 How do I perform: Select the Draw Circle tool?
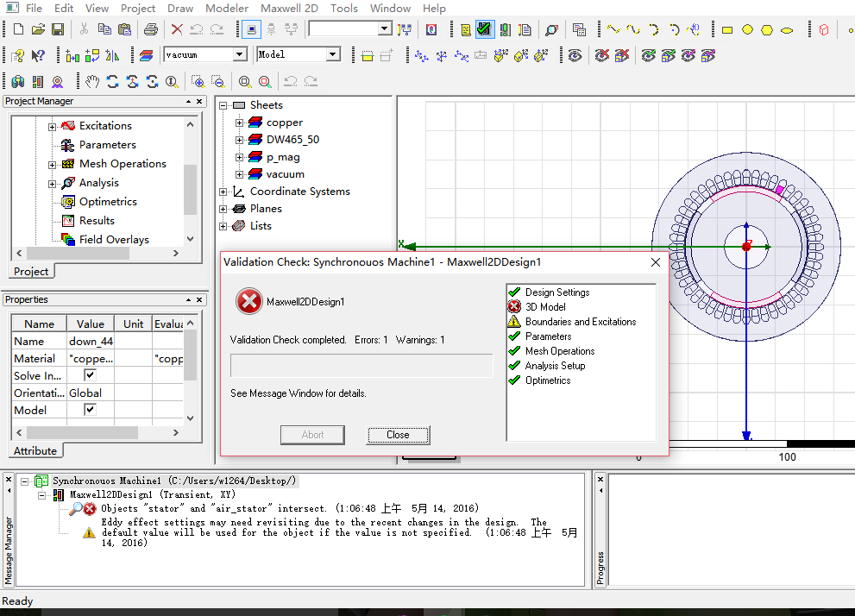pos(747,30)
